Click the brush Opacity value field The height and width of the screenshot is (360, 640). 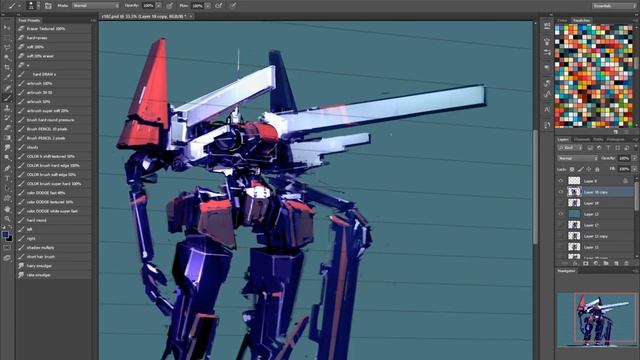pyautogui.click(x=149, y=6)
